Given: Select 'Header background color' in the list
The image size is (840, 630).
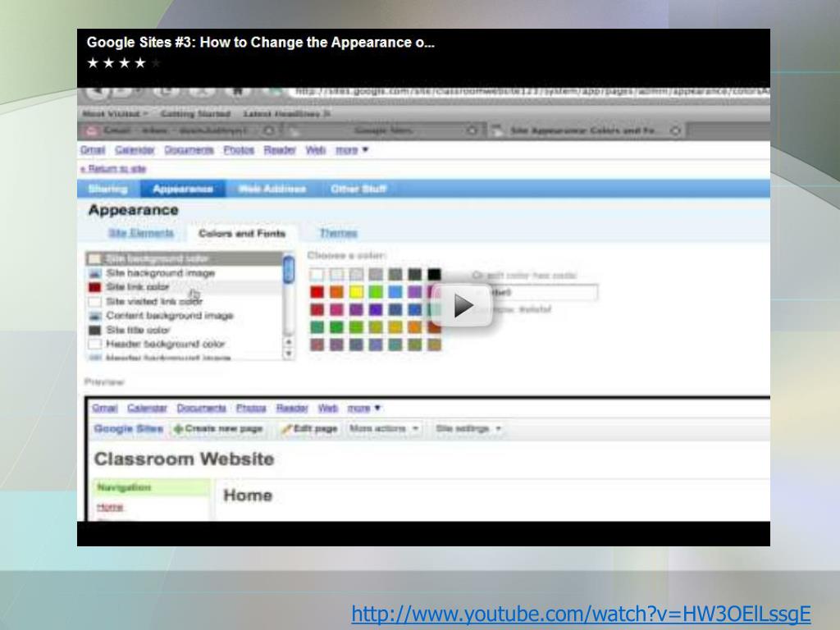Looking at the screenshot, I should [184, 344].
